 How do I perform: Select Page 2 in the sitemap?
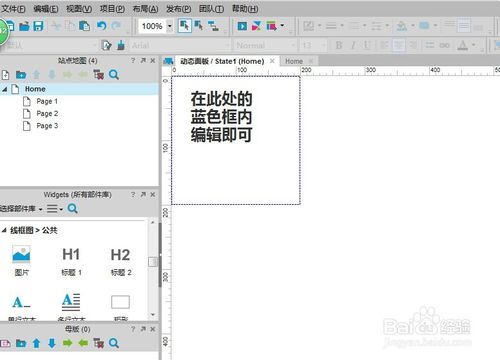click(47, 113)
